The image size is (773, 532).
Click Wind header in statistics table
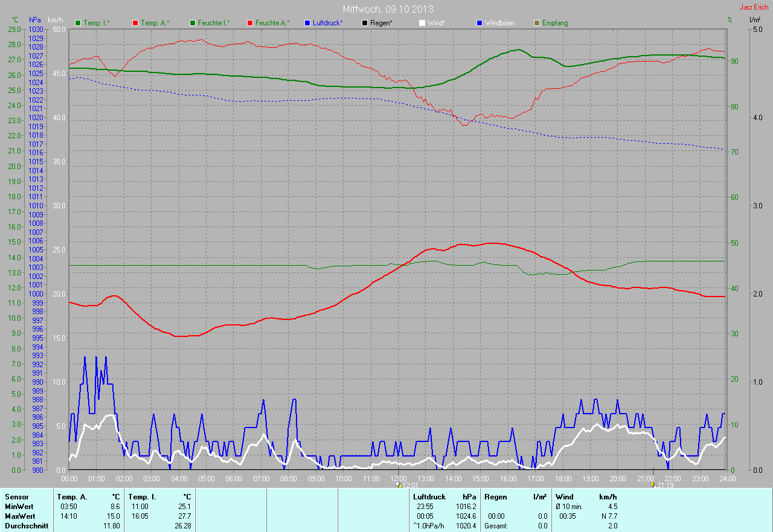click(x=565, y=497)
